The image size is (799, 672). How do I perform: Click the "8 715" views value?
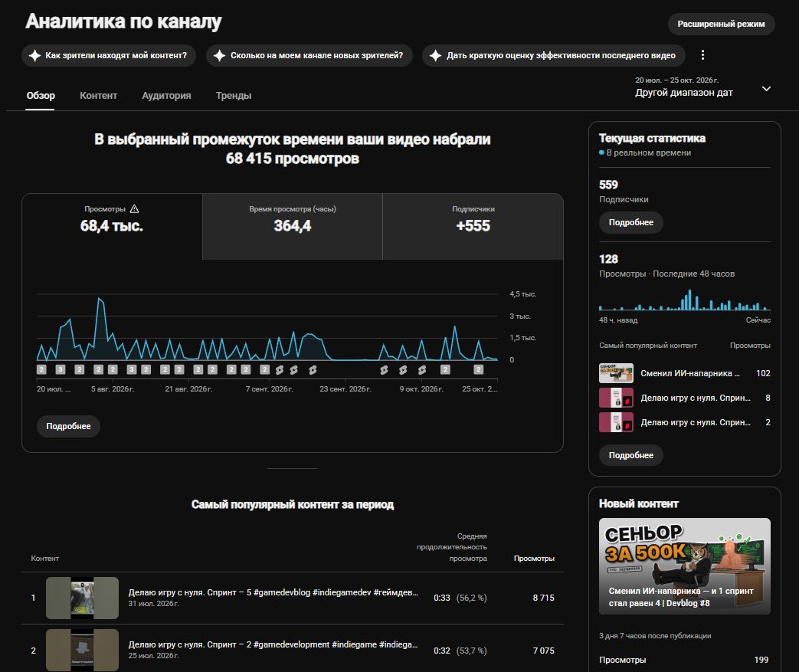pos(544,598)
